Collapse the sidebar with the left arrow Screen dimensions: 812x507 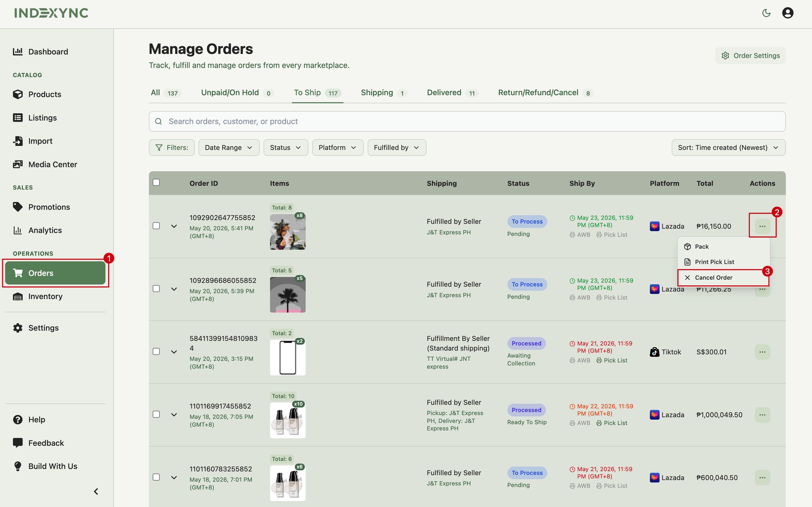pos(96,492)
